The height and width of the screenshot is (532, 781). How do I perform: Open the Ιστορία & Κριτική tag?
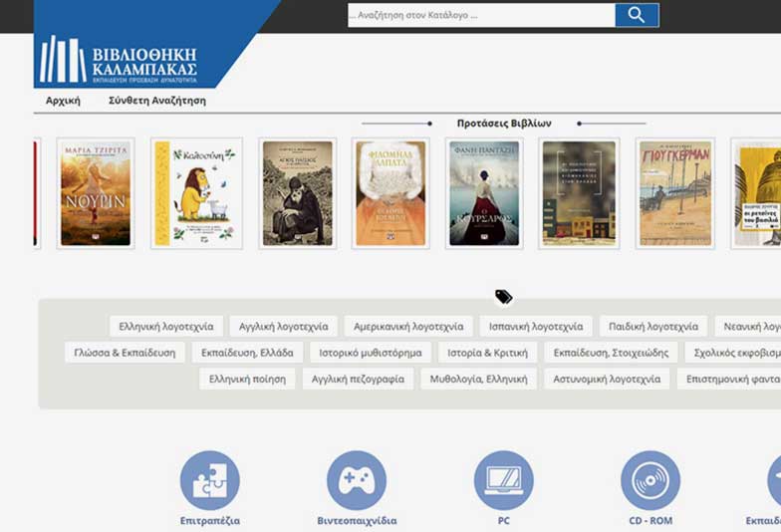488,353
